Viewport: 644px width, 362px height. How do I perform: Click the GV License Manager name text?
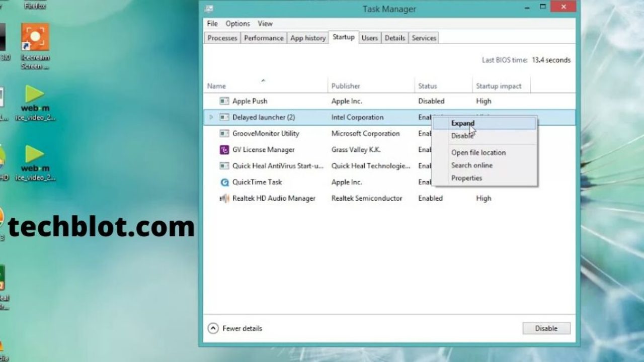pyautogui.click(x=264, y=149)
